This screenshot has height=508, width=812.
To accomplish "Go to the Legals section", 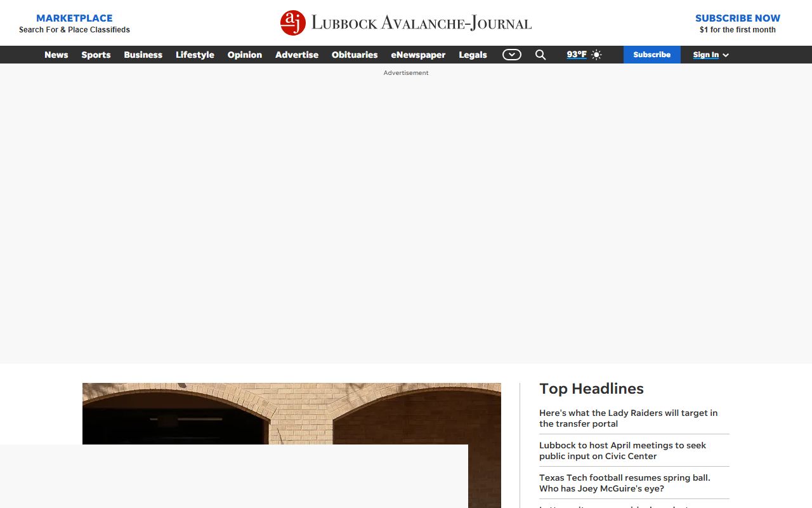I will click(473, 55).
